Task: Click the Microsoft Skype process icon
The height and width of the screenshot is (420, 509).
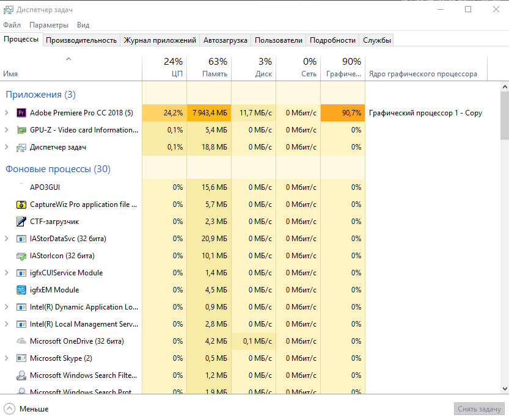Action: pyautogui.click(x=21, y=358)
